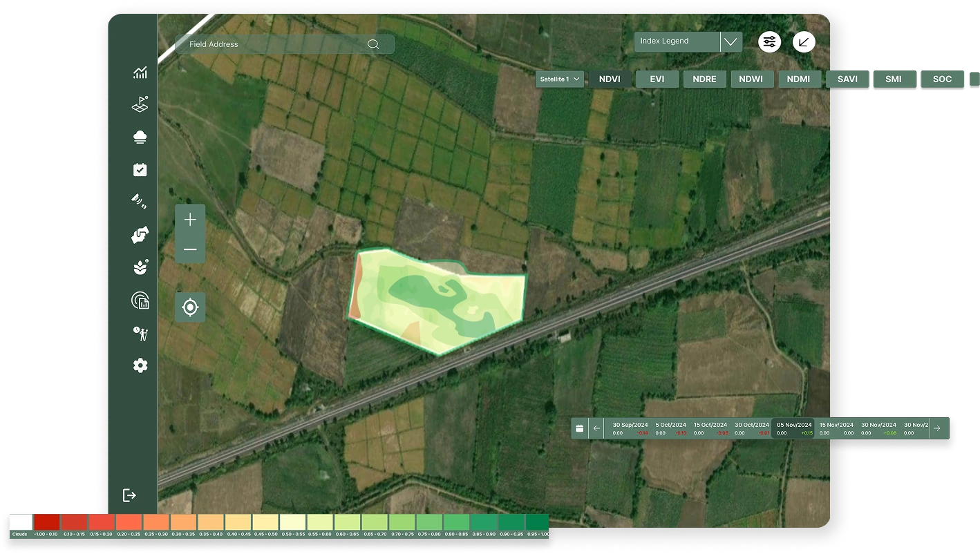Select the NDMI index tab
This screenshot has width=980, height=554.
[x=798, y=79]
